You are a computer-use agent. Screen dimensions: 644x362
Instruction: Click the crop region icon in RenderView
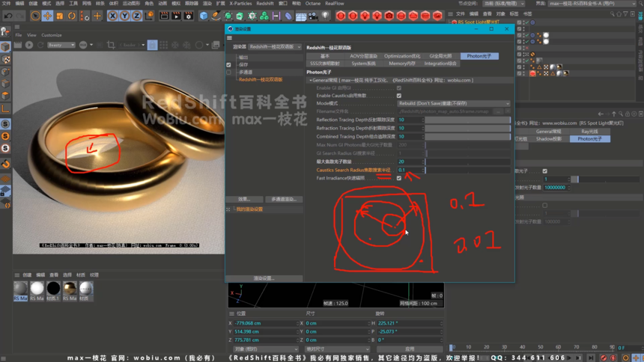[111, 45]
